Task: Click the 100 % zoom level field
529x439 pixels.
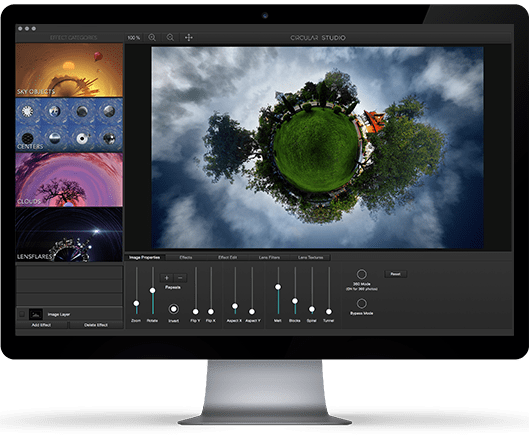Action: tap(134, 37)
